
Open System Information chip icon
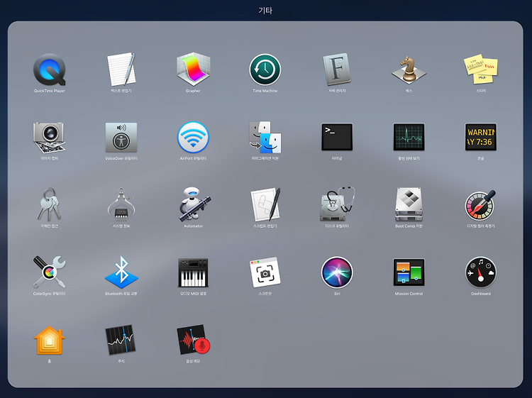[x=121, y=204]
